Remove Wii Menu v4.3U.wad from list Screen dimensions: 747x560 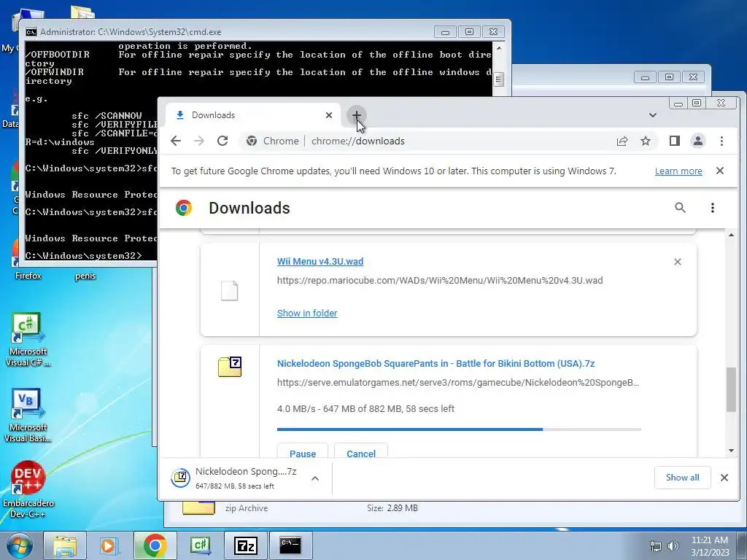pyautogui.click(x=678, y=262)
